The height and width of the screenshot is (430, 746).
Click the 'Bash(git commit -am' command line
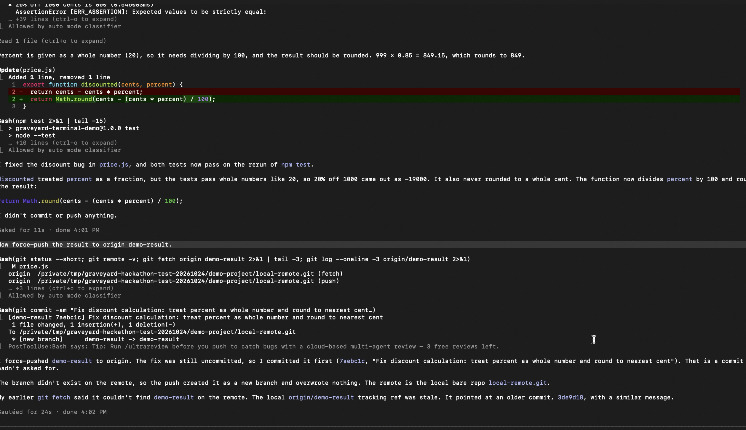click(x=188, y=310)
